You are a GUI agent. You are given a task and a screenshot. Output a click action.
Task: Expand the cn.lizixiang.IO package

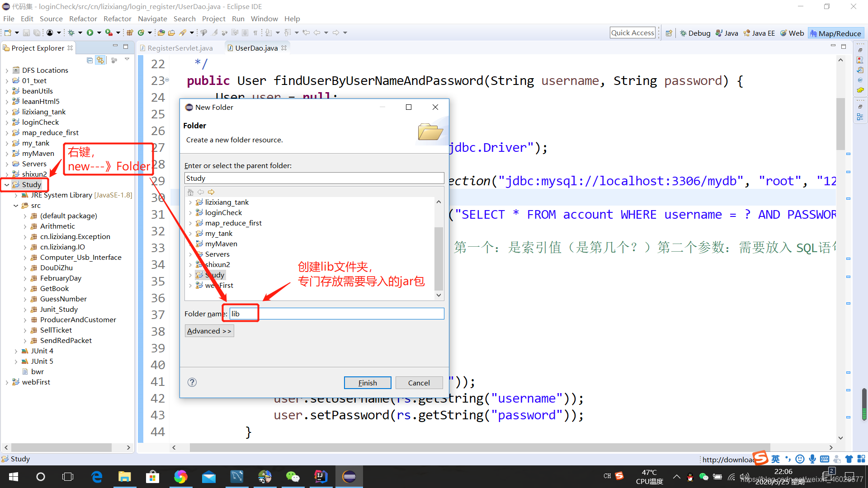[x=25, y=247]
